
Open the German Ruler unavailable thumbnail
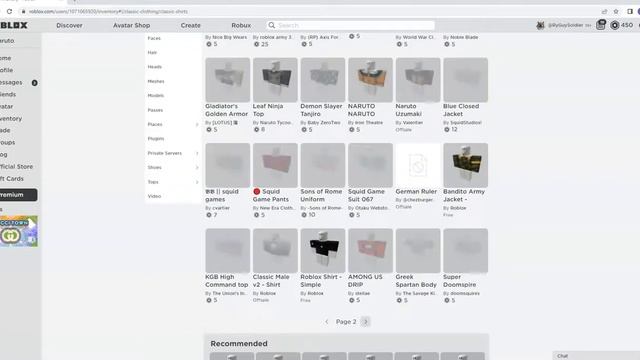click(x=418, y=165)
